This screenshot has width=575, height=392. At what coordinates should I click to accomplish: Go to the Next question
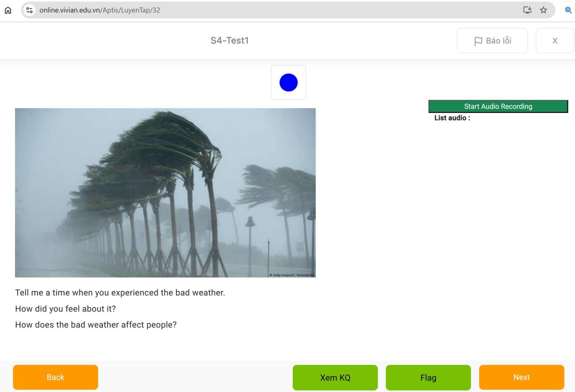click(521, 377)
